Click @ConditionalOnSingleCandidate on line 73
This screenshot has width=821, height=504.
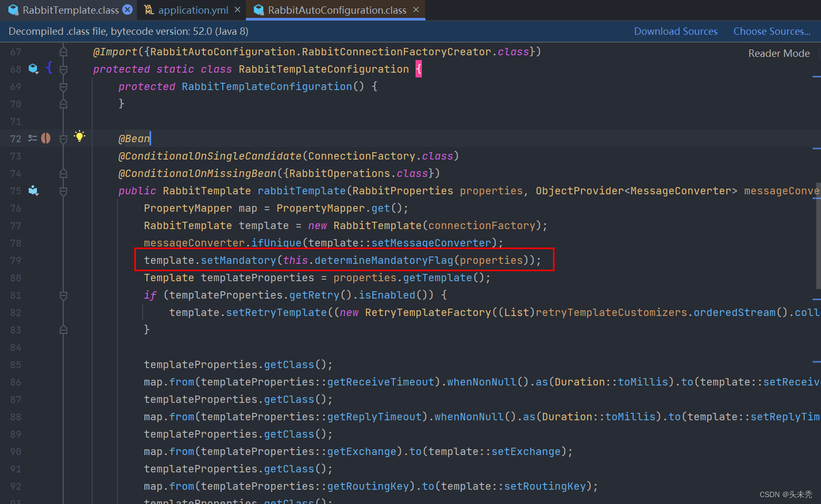[x=210, y=156]
